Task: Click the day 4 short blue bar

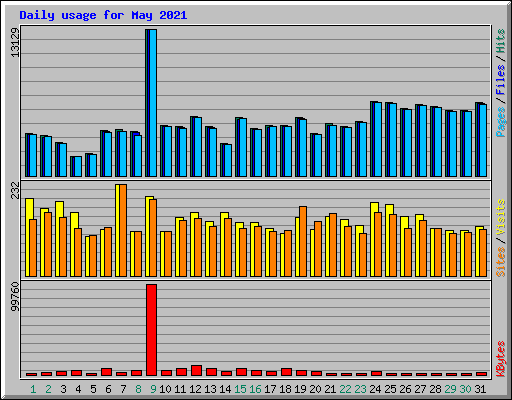Action: point(77,167)
